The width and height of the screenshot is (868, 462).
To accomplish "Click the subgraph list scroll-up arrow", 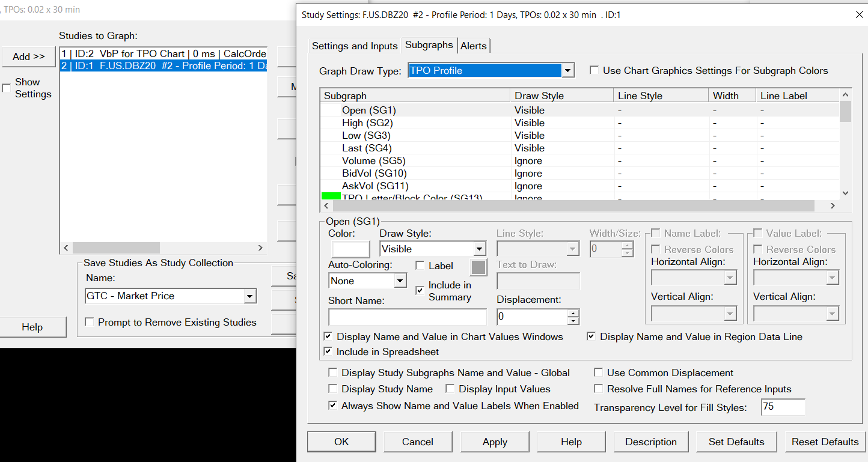I will [845, 95].
